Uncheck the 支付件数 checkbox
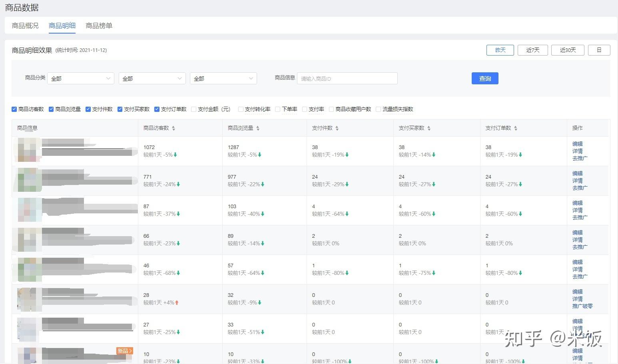This screenshot has width=618, height=364. pyautogui.click(x=88, y=109)
